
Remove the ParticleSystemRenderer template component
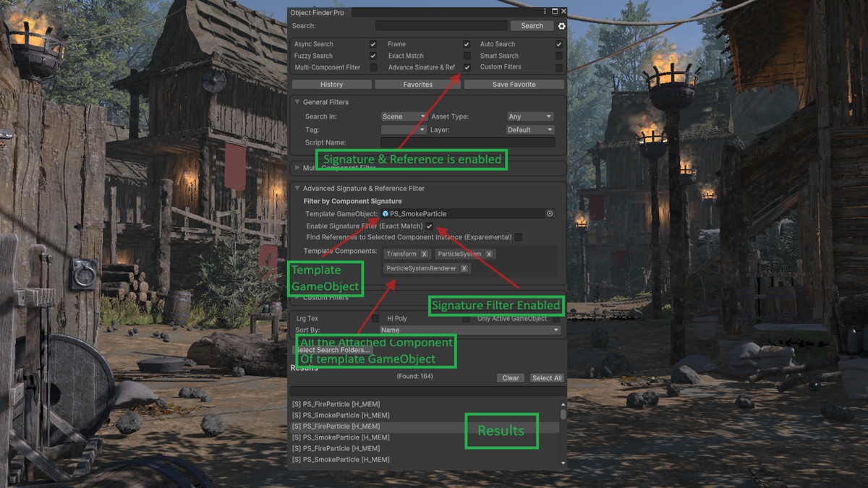[464, 268]
